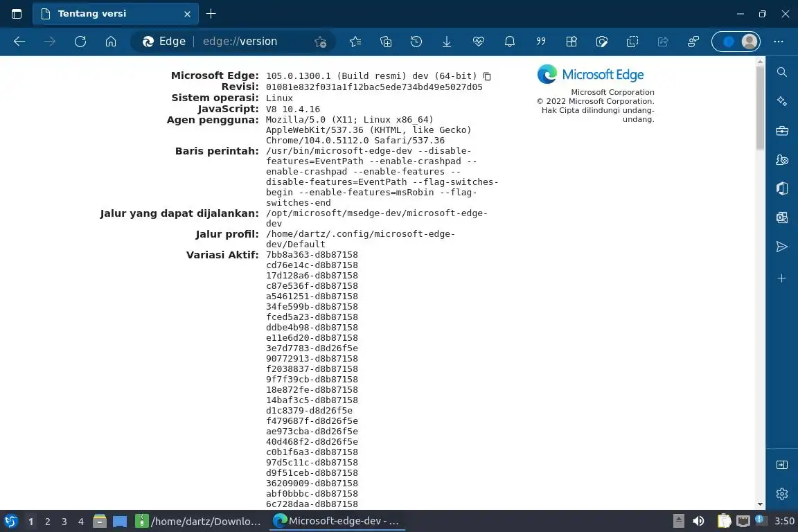The image size is (798, 532).
Task: Open the notifications bell
Action: pyautogui.click(x=509, y=42)
